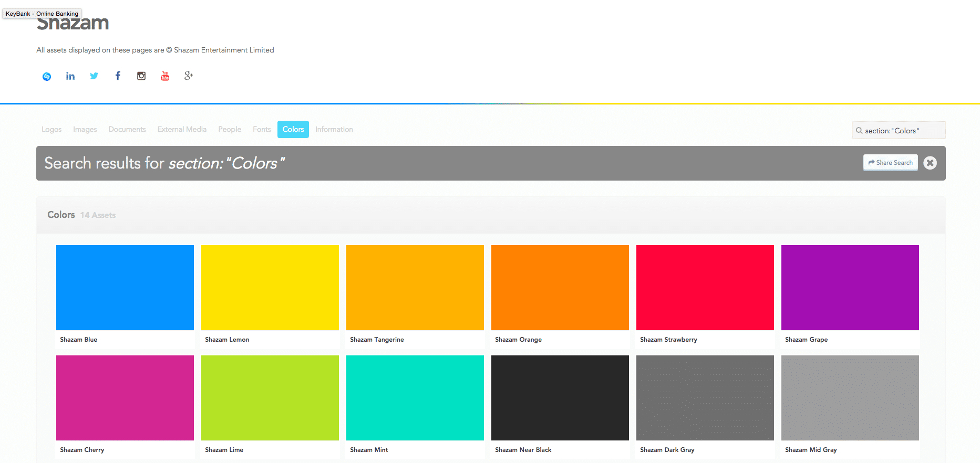
Task: Click the Share Search button
Action: point(891,163)
